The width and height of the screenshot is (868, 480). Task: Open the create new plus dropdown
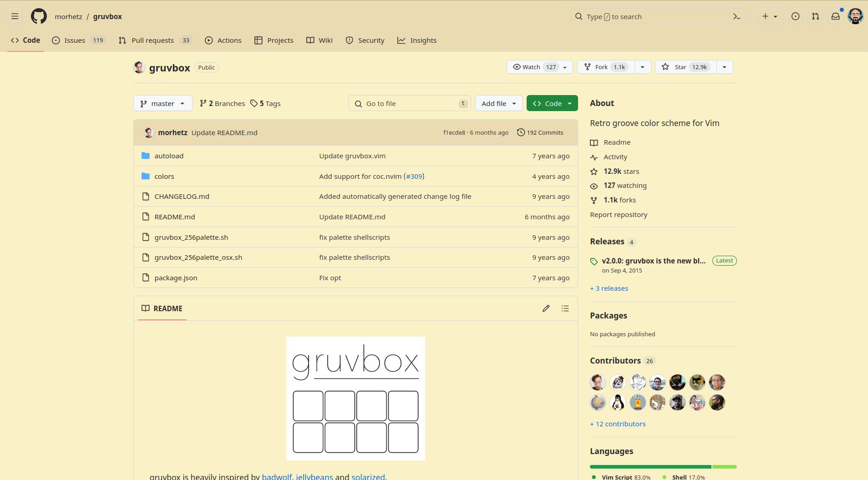point(770,16)
